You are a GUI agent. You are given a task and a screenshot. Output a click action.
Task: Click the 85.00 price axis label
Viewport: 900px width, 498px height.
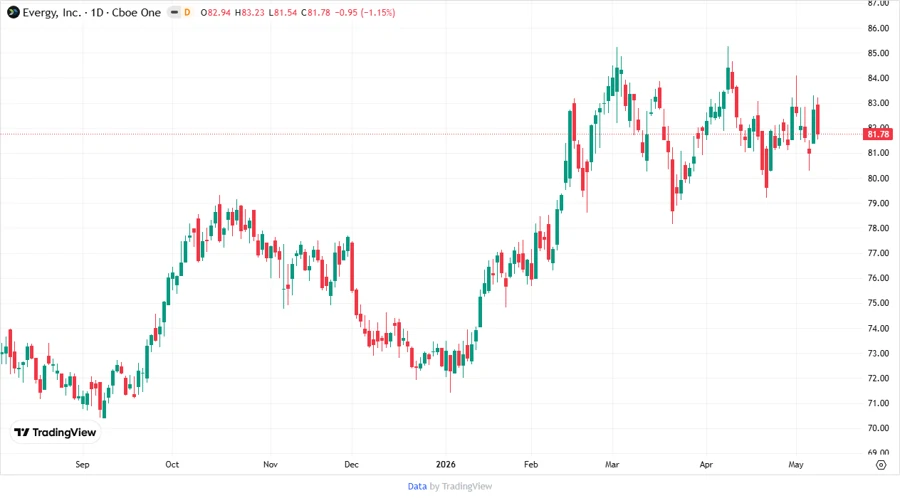click(878, 53)
